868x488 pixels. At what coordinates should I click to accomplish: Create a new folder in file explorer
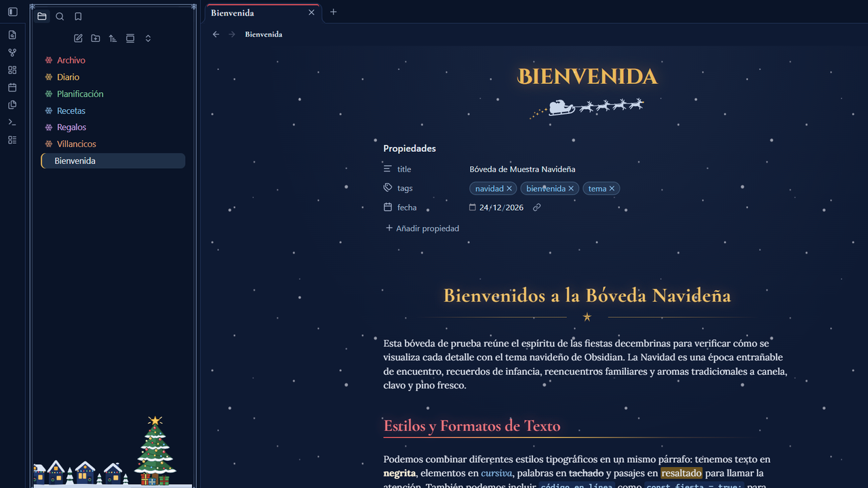(x=96, y=39)
